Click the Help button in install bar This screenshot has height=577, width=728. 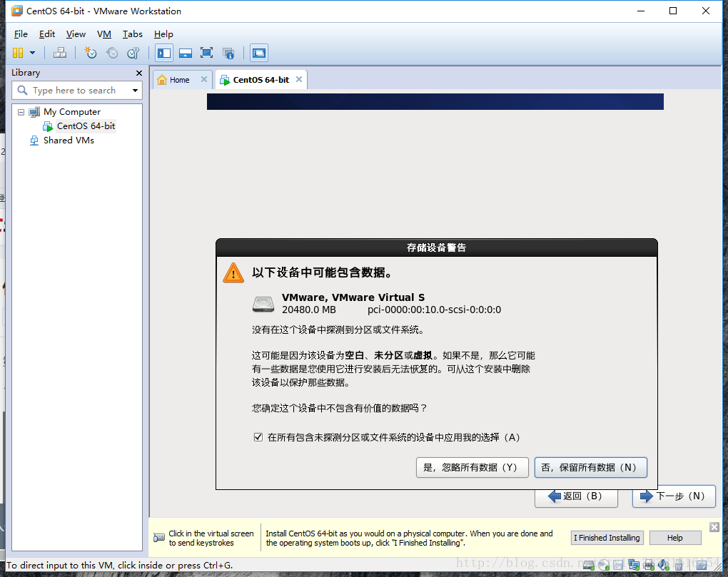click(x=675, y=538)
